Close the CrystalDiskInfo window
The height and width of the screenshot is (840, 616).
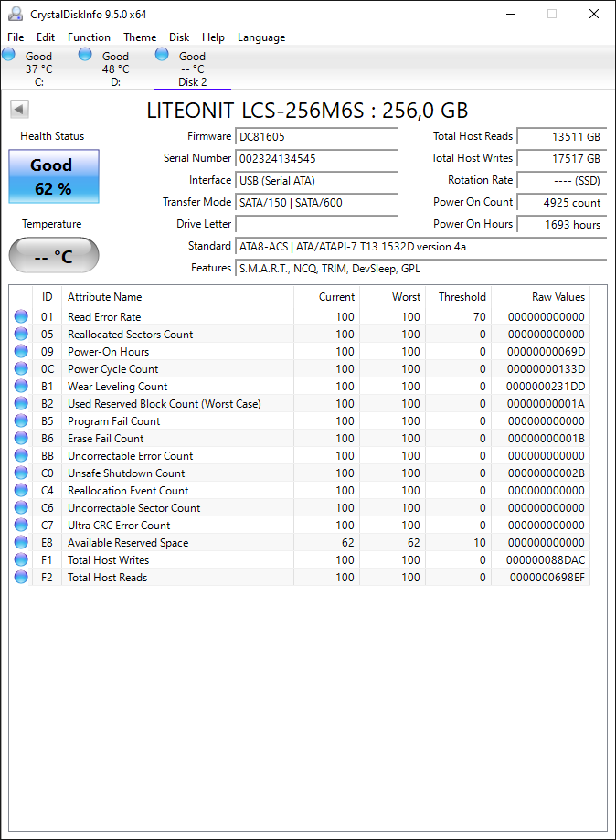tap(593, 14)
